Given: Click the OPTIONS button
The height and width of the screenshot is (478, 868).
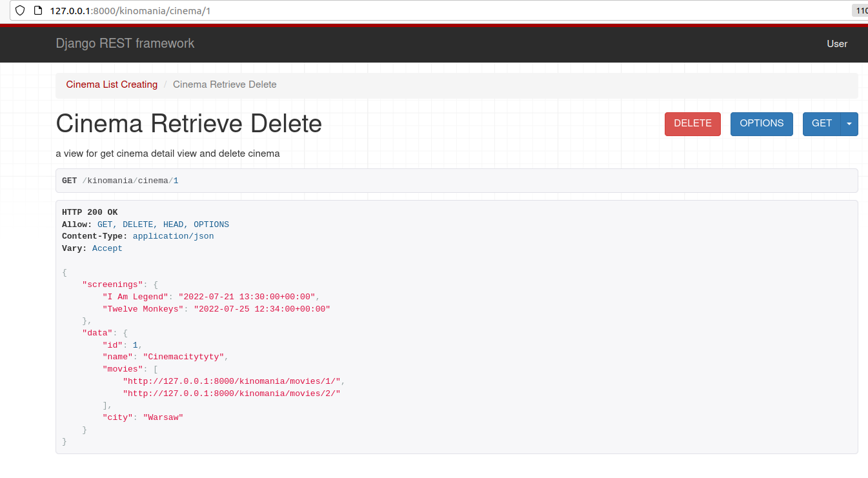Looking at the screenshot, I should pos(762,124).
